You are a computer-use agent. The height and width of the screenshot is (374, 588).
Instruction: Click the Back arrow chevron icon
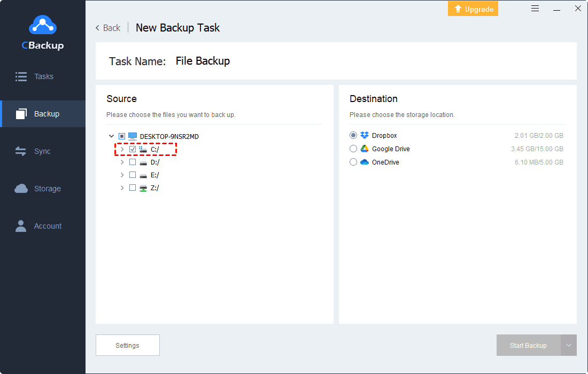click(x=97, y=28)
